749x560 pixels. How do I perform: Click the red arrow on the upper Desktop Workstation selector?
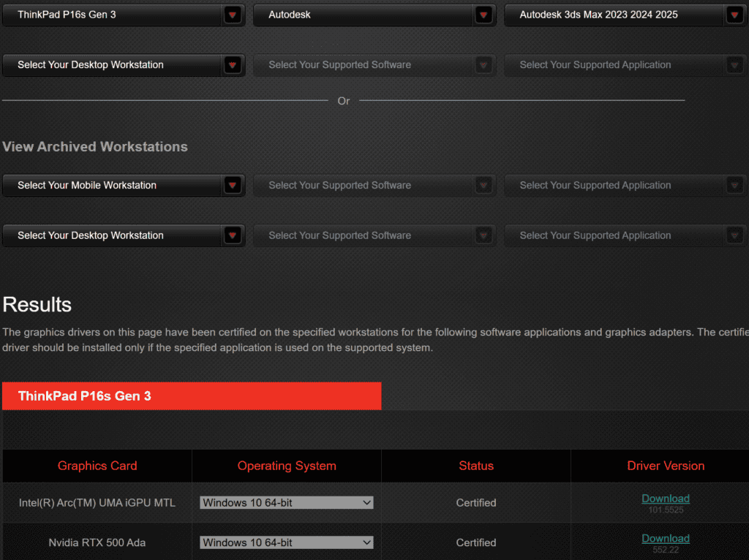[x=233, y=65]
